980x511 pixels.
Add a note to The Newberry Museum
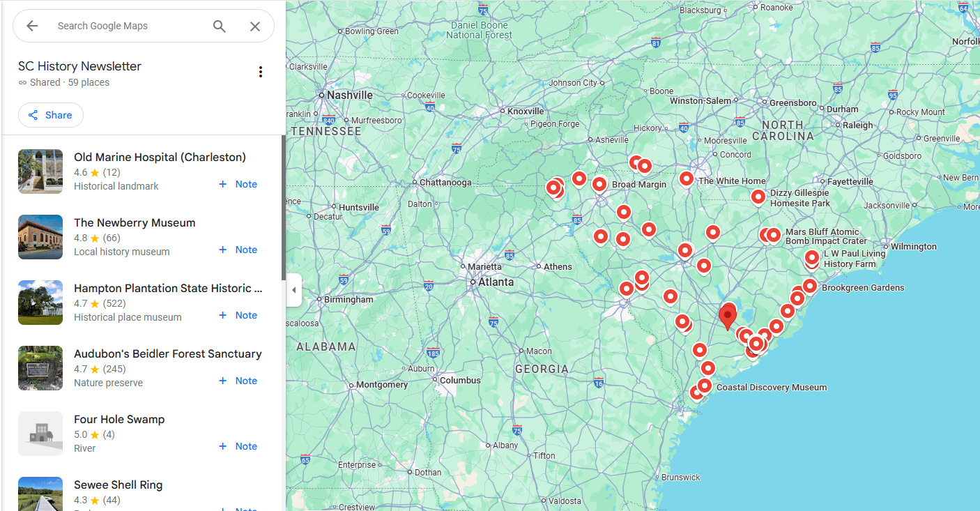point(238,250)
